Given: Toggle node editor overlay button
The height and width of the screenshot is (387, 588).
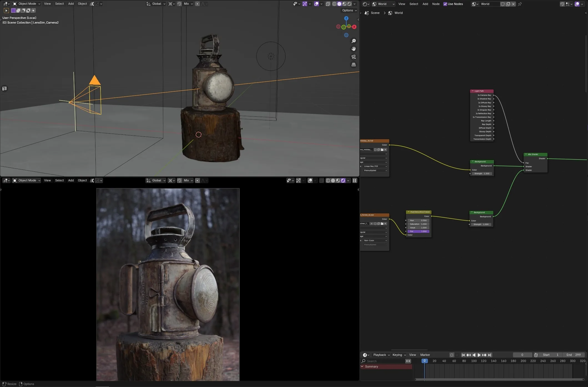Looking at the screenshot, I should tap(577, 4).
